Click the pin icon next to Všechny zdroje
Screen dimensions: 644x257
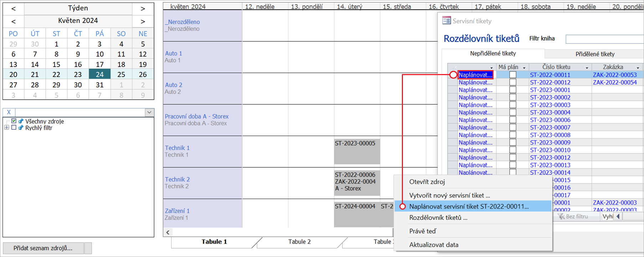pos(21,121)
